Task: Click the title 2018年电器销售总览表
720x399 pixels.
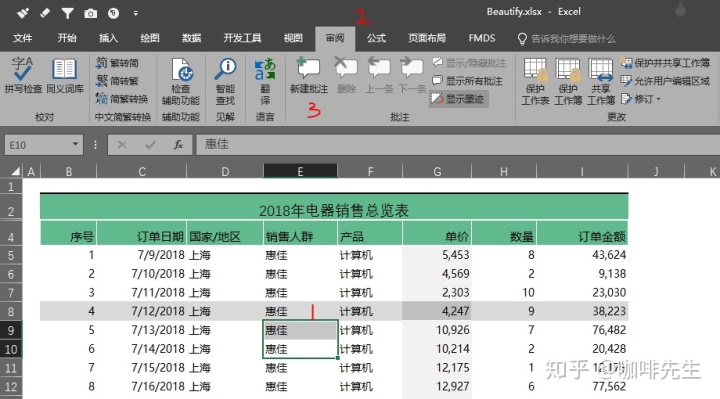Action: pyautogui.click(x=334, y=210)
